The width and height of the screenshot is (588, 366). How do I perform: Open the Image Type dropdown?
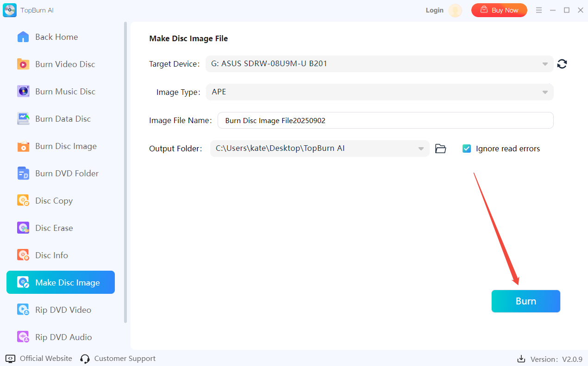click(545, 92)
